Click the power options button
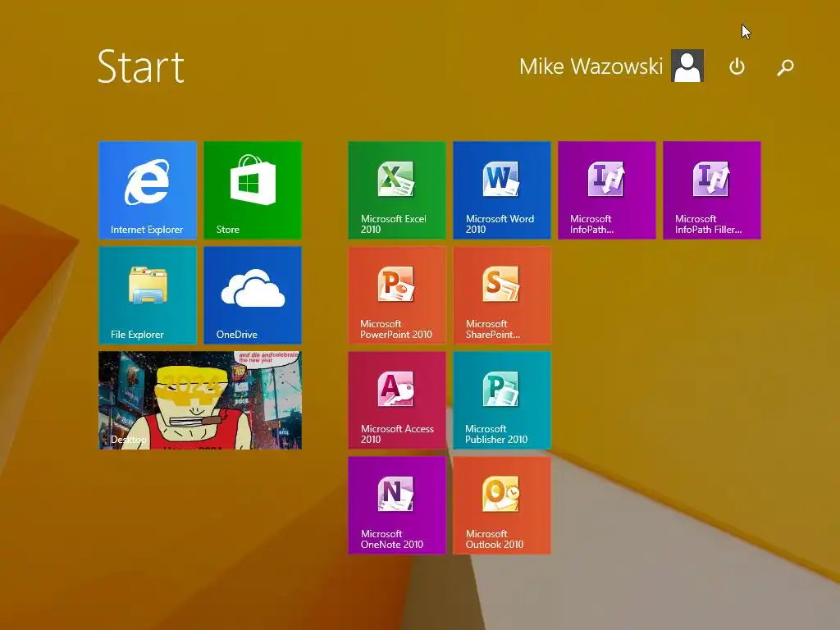Image resolution: width=840 pixels, height=630 pixels. [x=737, y=67]
